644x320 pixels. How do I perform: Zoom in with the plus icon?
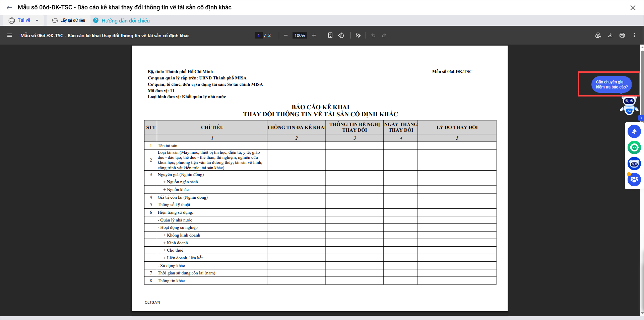click(x=314, y=35)
